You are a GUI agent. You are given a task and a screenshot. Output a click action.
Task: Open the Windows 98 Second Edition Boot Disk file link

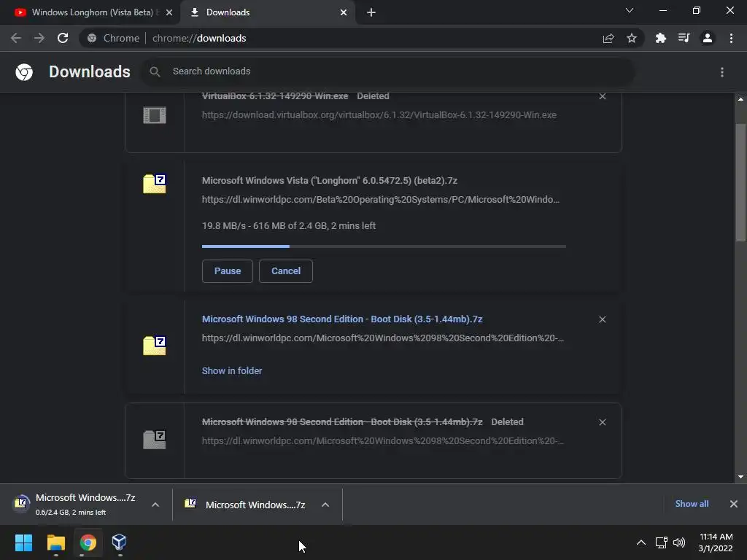tap(342, 319)
